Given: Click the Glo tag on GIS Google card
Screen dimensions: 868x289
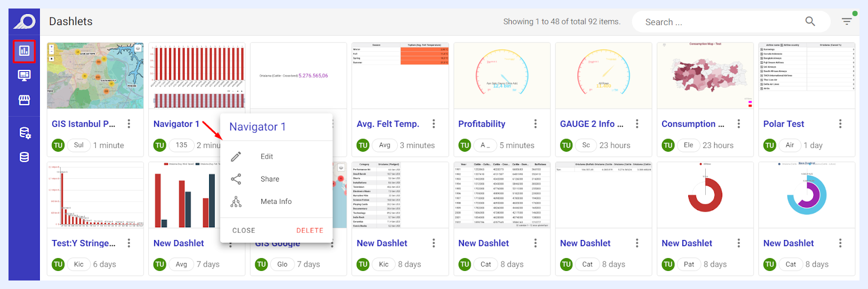Looking at the screenshot, I should [x=282, y=264].
